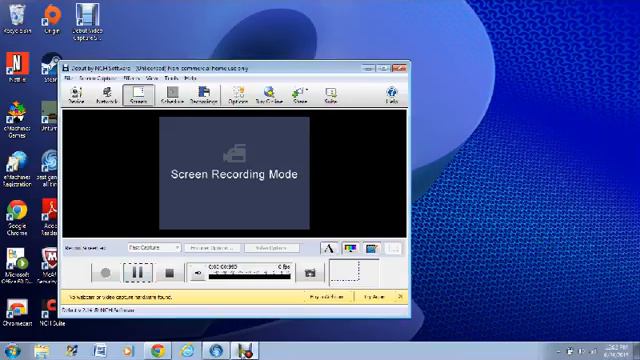Open the Tools menu
The image size is (640, 360).
pos(171,78)
